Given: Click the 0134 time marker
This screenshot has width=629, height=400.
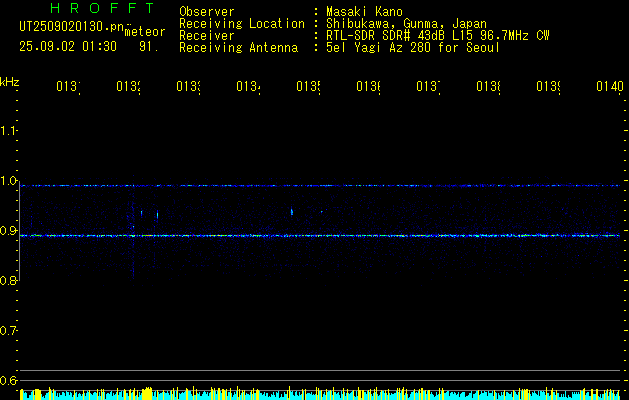Looking at the screenshot, I should (248, 86).
